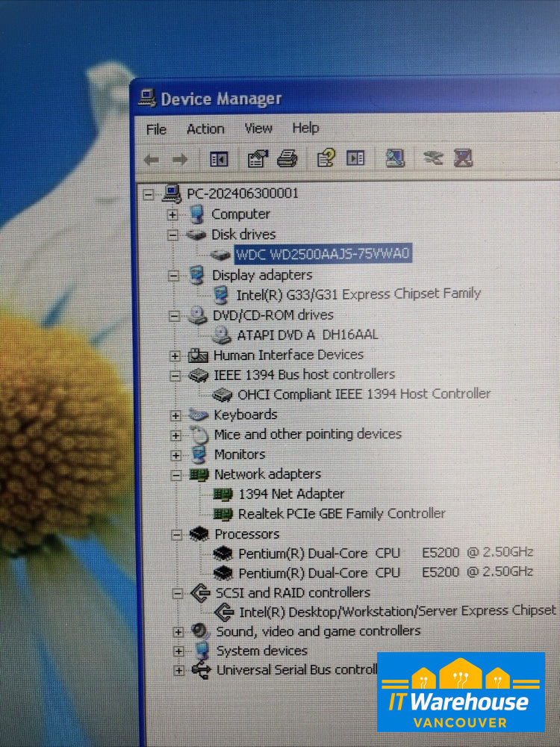
Task: Collapse the Display adapters category
Action: click(x=174, y=276)
